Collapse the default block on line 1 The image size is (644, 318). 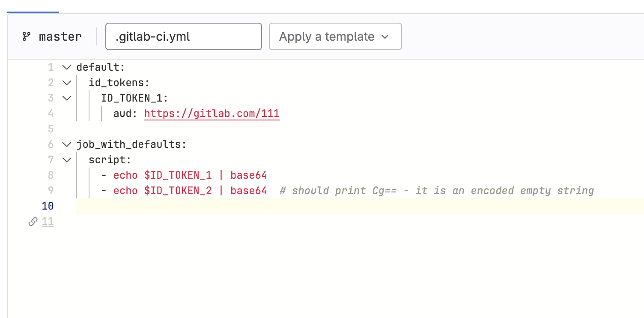point(66,67)
